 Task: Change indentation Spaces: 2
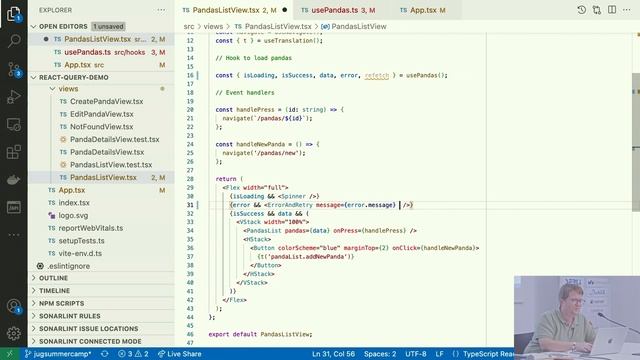(x=380, y=354)
